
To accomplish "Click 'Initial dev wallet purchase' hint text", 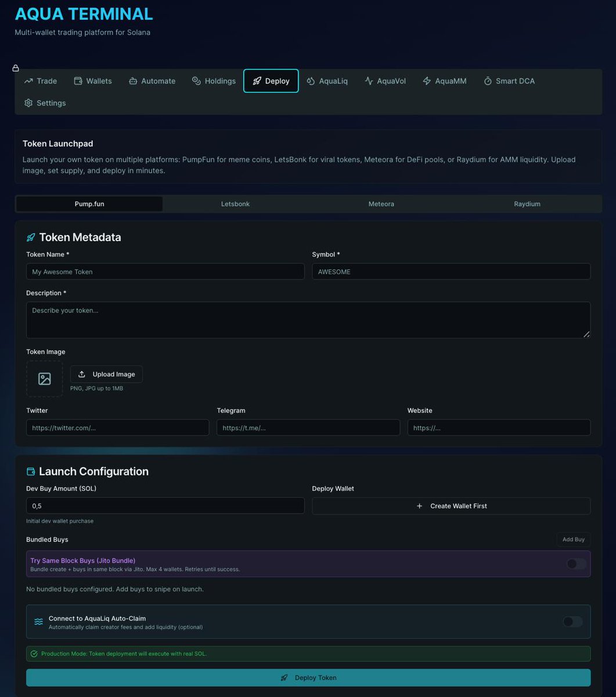I will coord(60,521).
